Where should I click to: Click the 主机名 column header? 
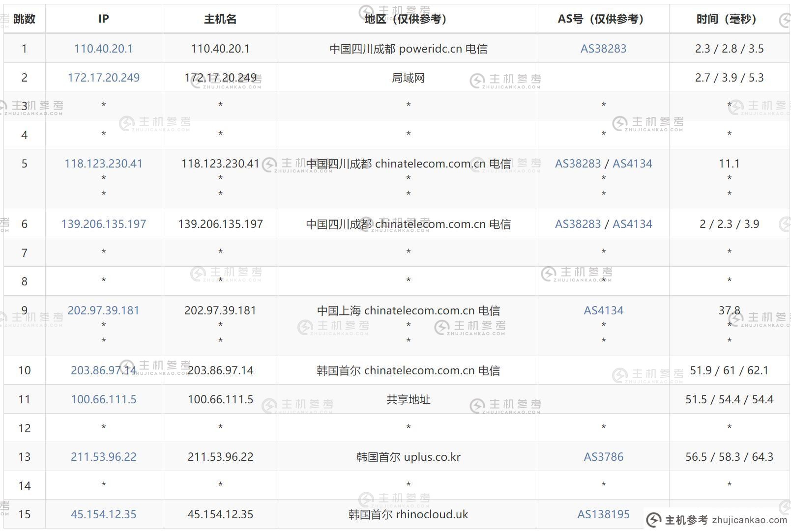coord(220,19)
